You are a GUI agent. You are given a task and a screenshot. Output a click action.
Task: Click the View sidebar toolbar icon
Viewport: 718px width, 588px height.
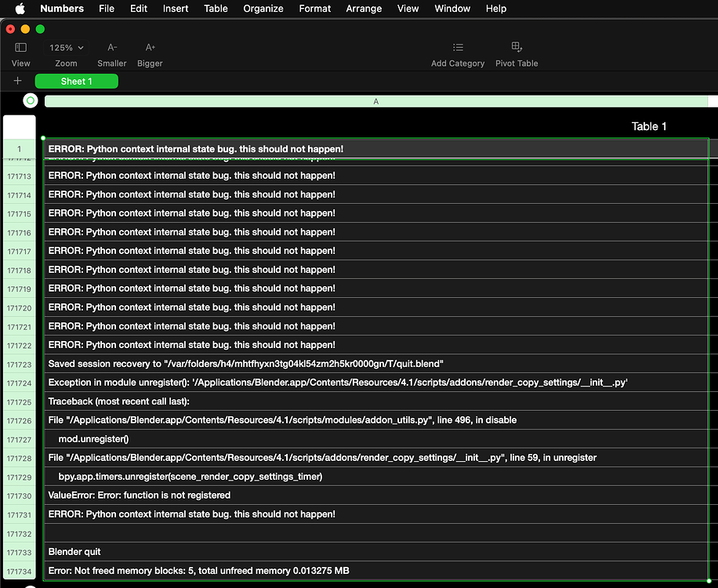(20, 47)
